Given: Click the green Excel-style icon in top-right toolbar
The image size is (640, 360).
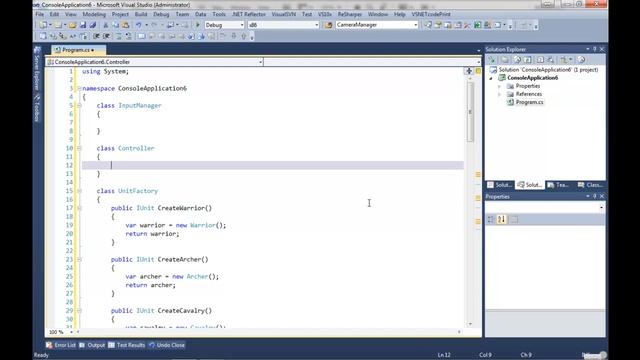Looking at the screenshot, I should point(478,25).
